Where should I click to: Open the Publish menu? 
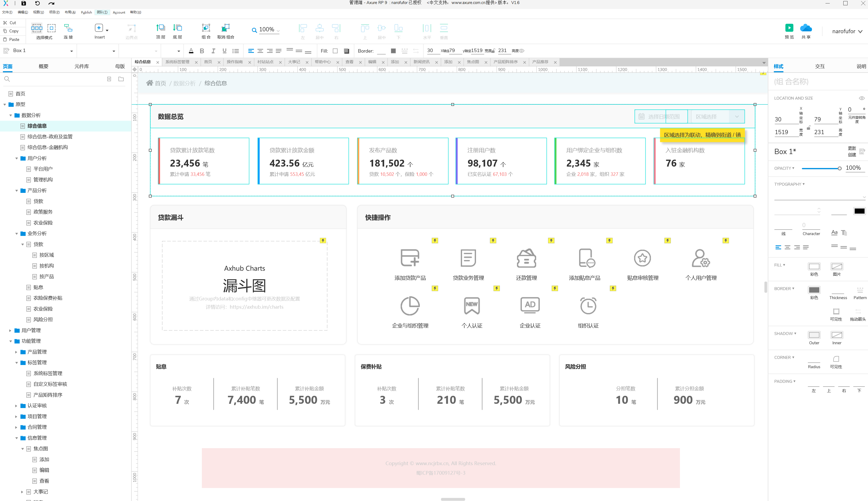coord(86,12)
